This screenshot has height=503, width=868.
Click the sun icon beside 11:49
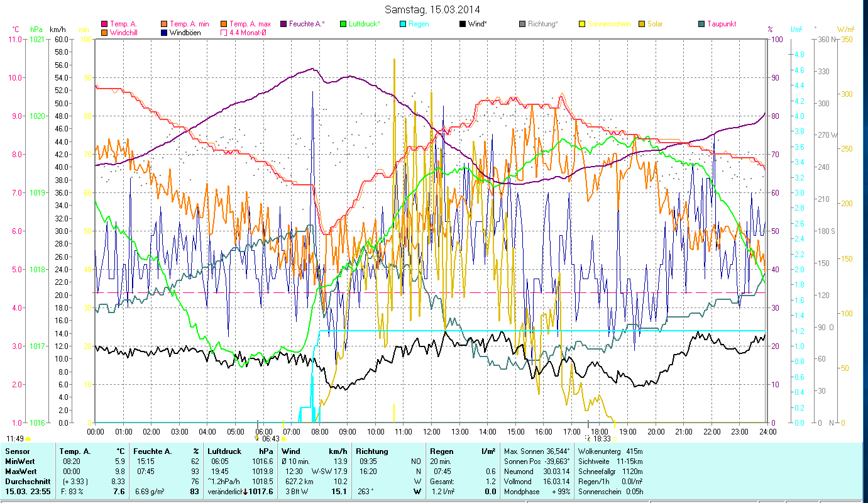coord(28,438)
